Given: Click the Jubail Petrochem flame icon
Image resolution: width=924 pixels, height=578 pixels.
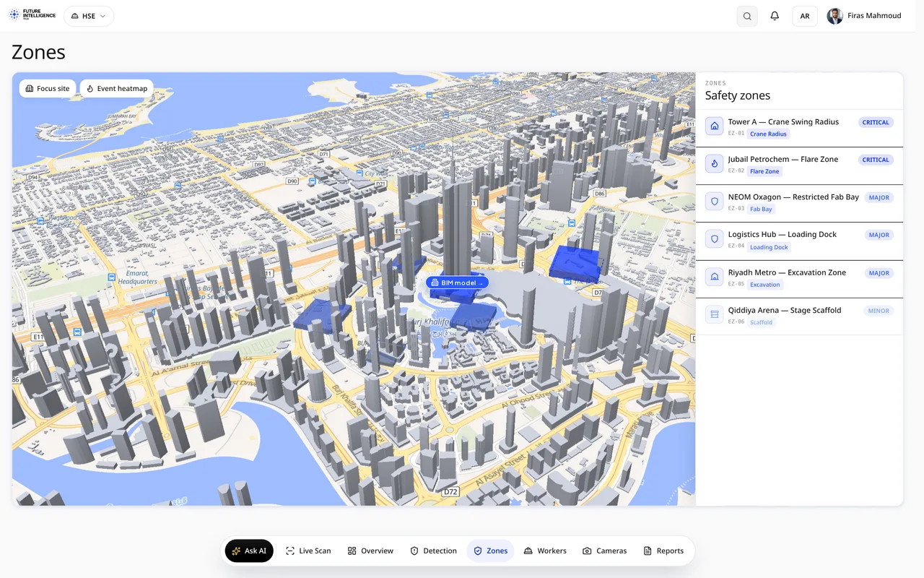Looking at the screenshot, I should click(x=715, y=163).
